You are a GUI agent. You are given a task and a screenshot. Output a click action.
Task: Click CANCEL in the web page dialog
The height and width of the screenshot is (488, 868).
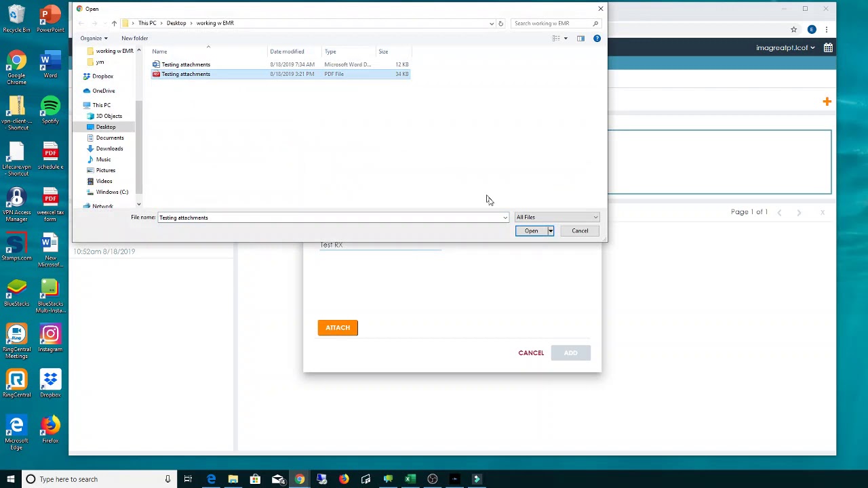point(531,353)
